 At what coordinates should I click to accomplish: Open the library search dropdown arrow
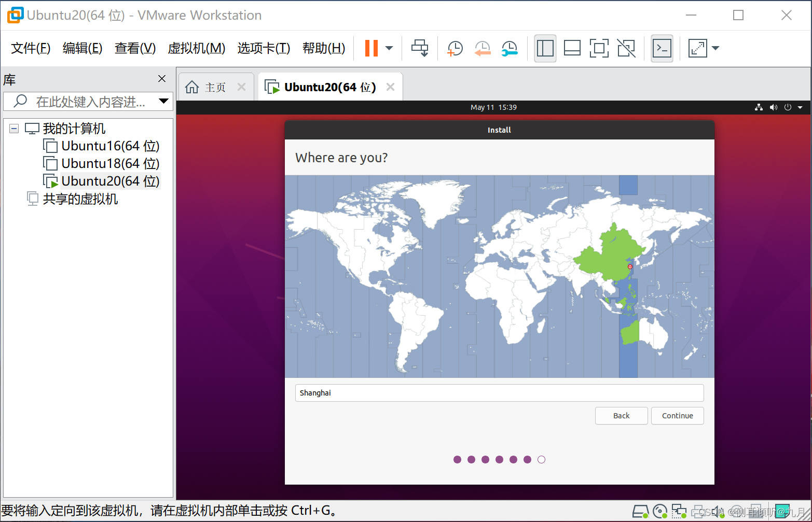(164, 101)
